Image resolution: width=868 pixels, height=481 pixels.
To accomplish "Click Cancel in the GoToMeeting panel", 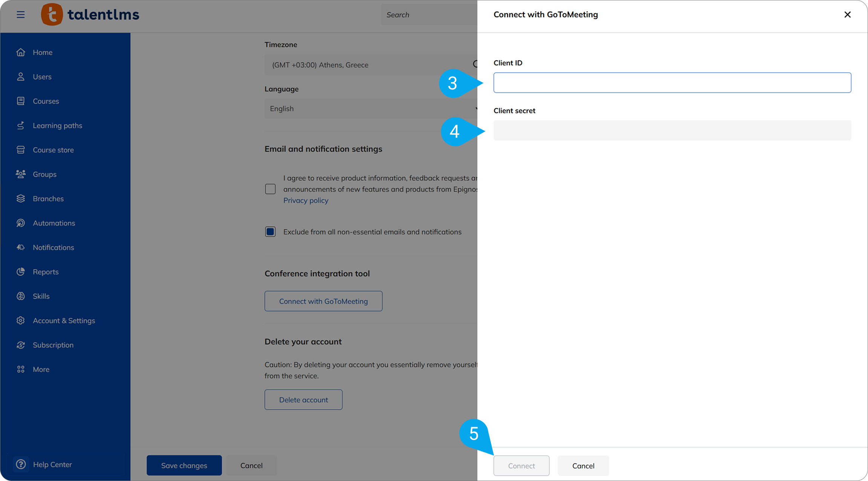I will coord(583,466).
